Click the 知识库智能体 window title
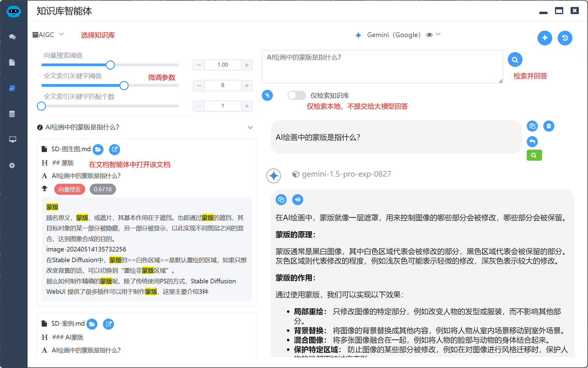 pos(64,11)
